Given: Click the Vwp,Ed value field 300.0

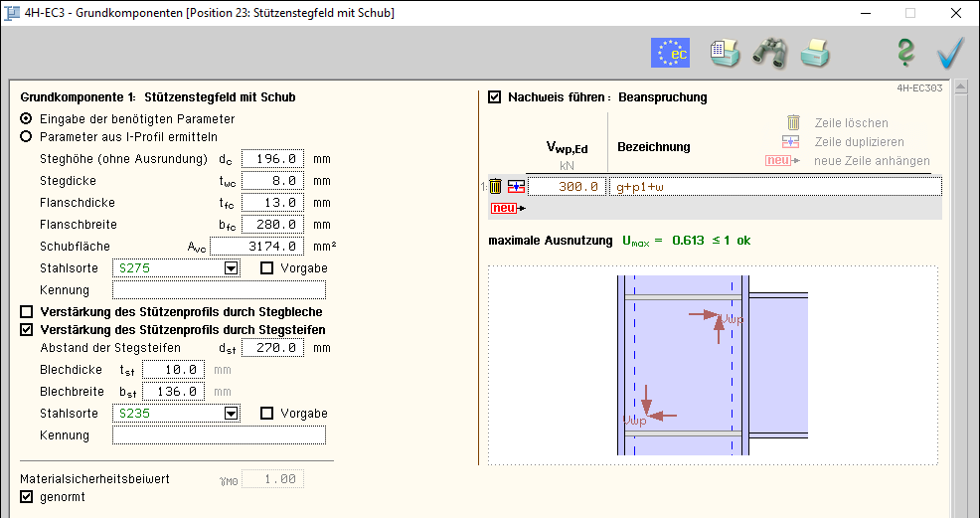Looking at the screenshot, I should [565, 186].
